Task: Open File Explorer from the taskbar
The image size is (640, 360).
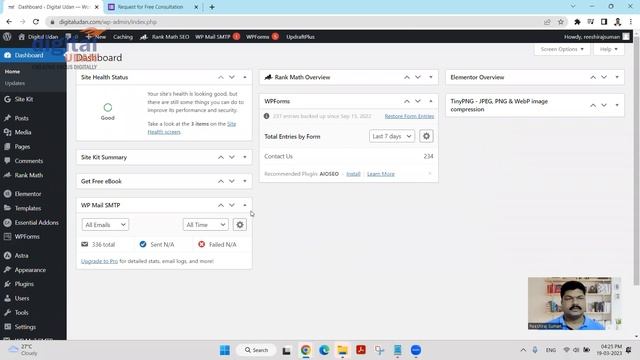Action: (x=342, y=350)
